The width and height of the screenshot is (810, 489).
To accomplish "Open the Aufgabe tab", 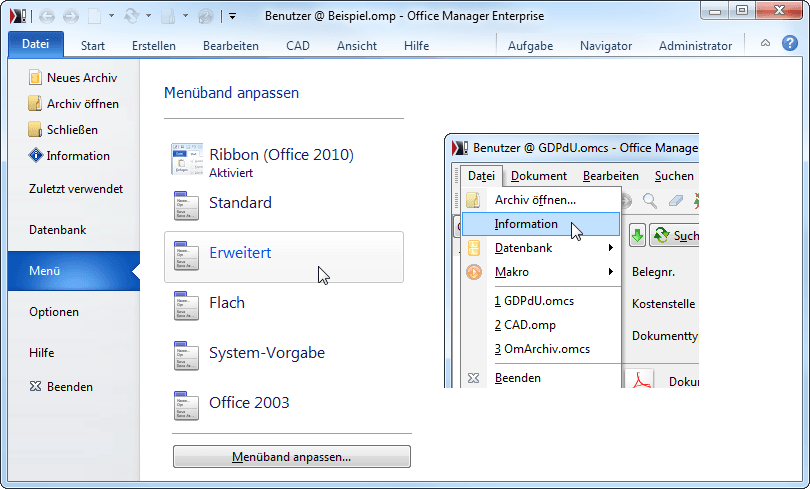I will 531,46.
